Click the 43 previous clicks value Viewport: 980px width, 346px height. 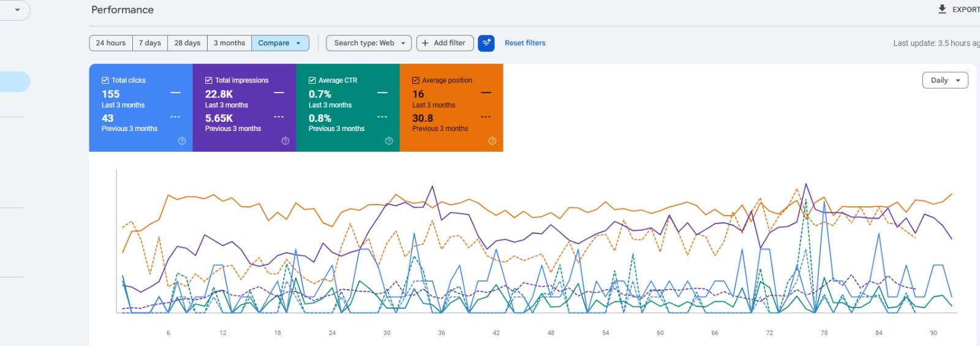[x=108, y=118]
